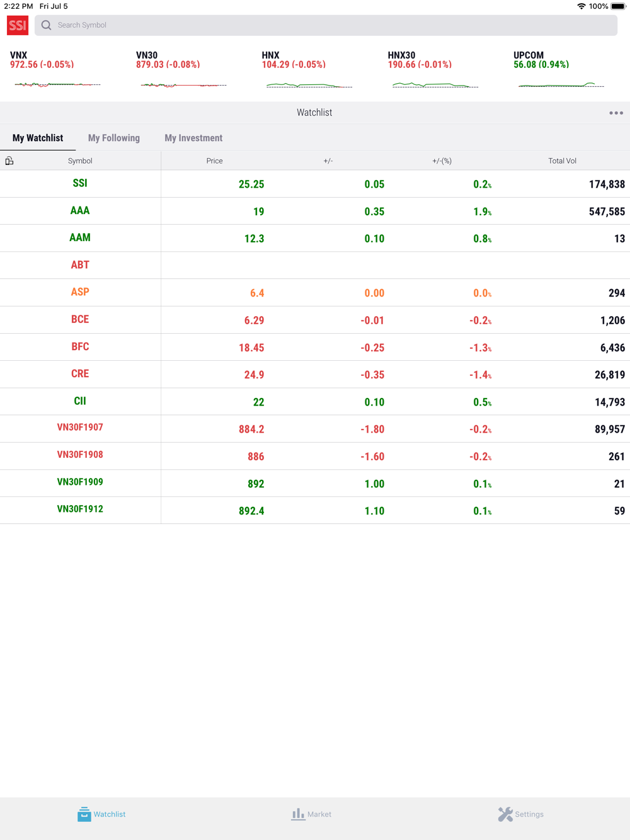Select the Watchlist label in bottom bar
Viewport: 630px width, 840px height.
tap(110, 814)
